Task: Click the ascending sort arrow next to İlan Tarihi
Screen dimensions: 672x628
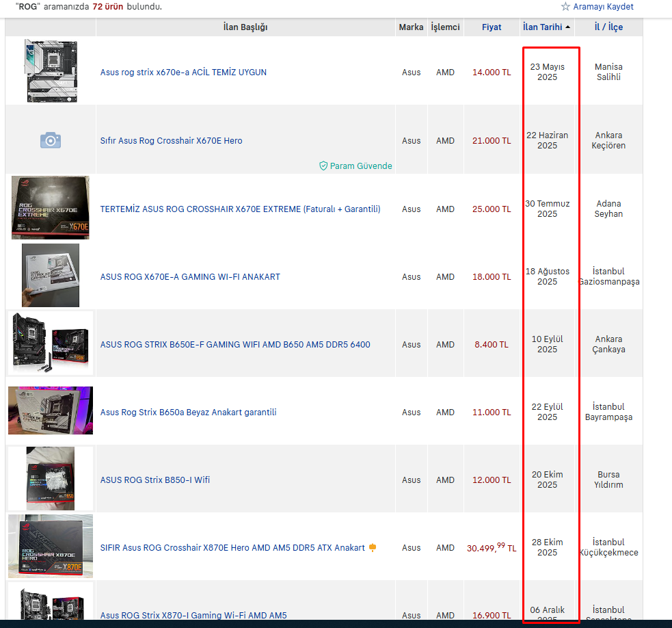Action: (x=568, y=27)
